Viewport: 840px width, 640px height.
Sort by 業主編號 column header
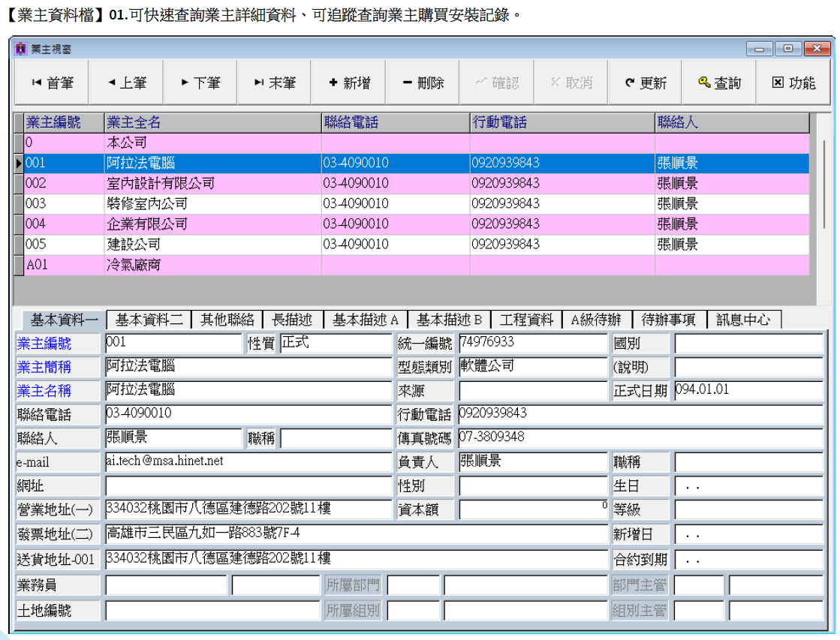click(x=65, y=122)
